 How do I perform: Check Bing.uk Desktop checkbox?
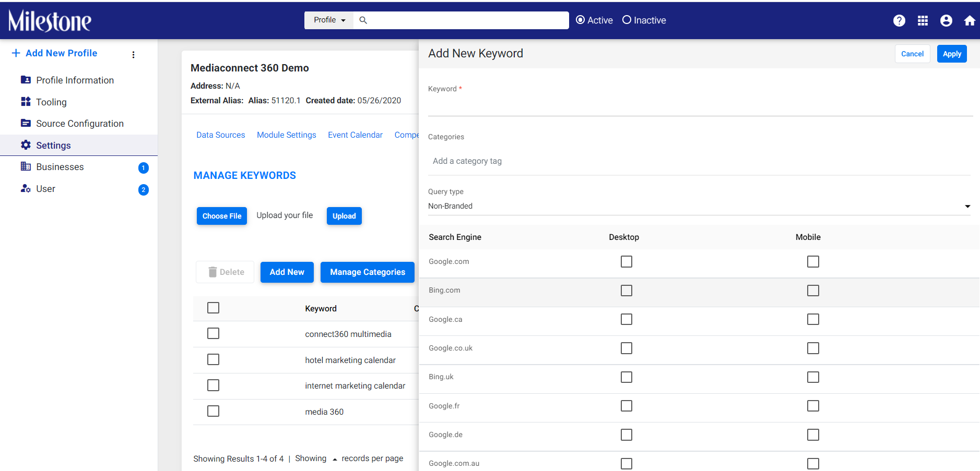coord(627,377)
